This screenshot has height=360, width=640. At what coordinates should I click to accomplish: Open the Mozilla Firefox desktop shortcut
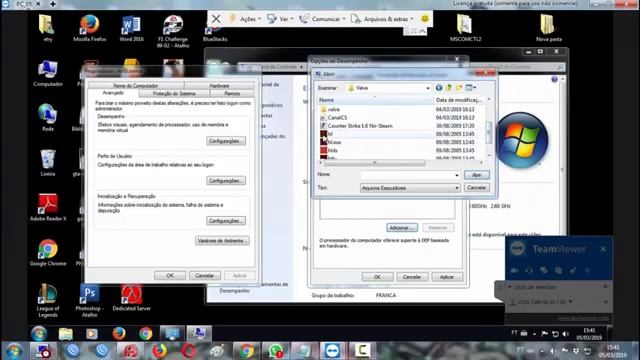pos(89,28)
